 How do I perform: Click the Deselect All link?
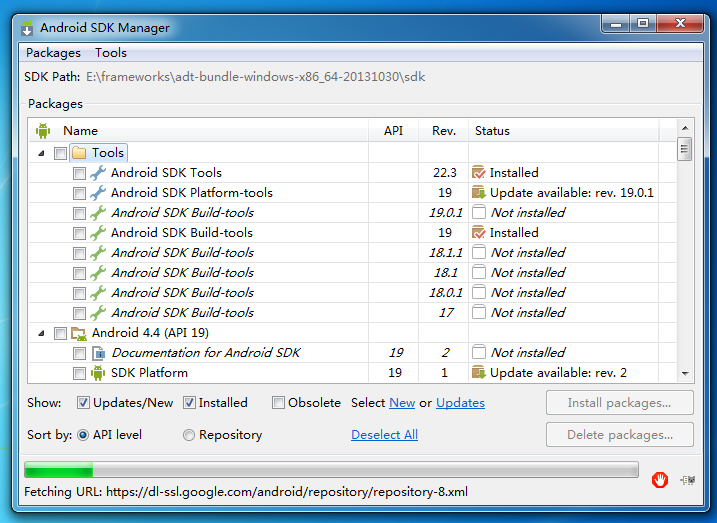pyautogui.click(x=384, y=435)
